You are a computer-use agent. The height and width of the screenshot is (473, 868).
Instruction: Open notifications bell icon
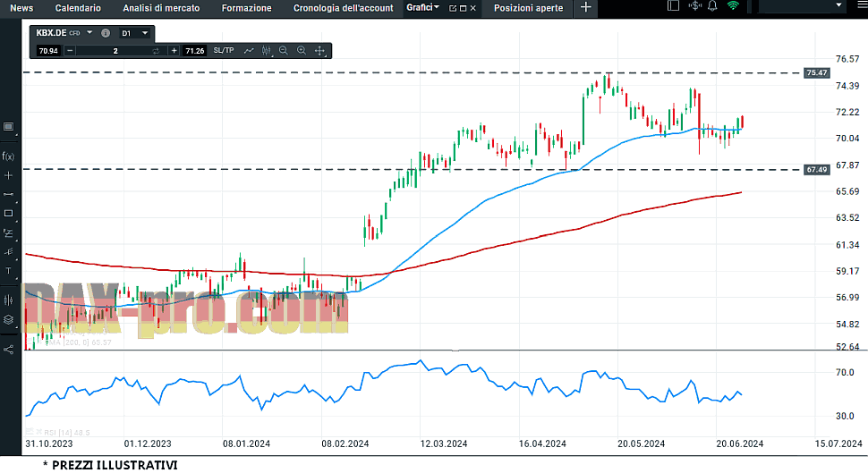712,6
